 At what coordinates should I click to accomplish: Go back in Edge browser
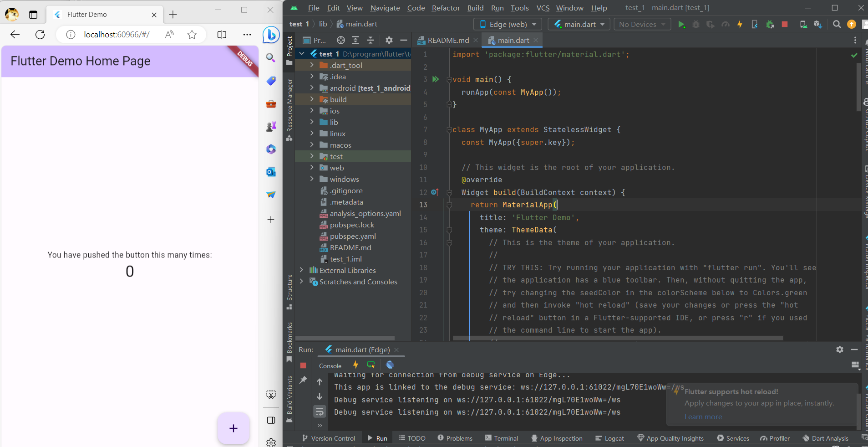(x=15, y=35)
